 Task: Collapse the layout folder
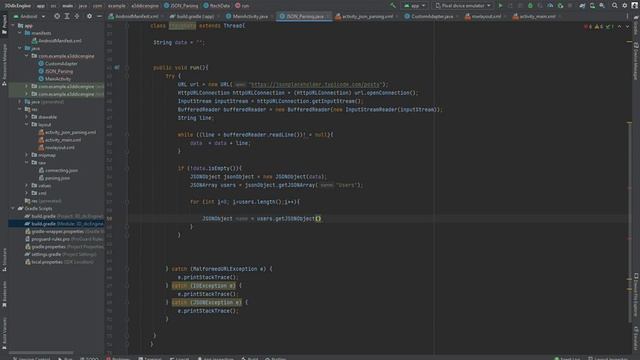tap(27, 124)
